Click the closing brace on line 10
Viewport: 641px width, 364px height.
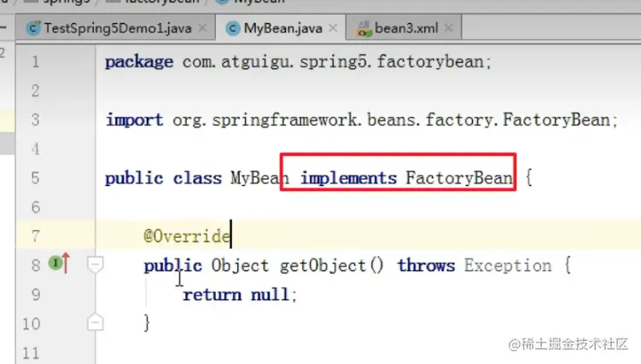(x=147, y=323)
